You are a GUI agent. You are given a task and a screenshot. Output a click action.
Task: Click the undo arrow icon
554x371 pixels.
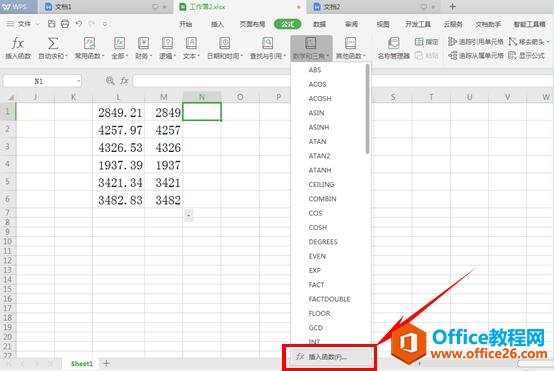[x=79, y=24]
